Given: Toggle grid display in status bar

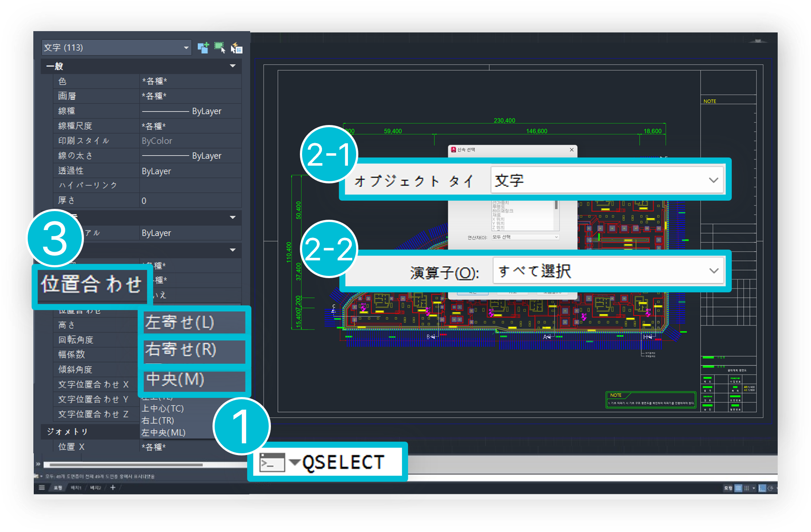Looking at the screenshot, I should [738, 488].
